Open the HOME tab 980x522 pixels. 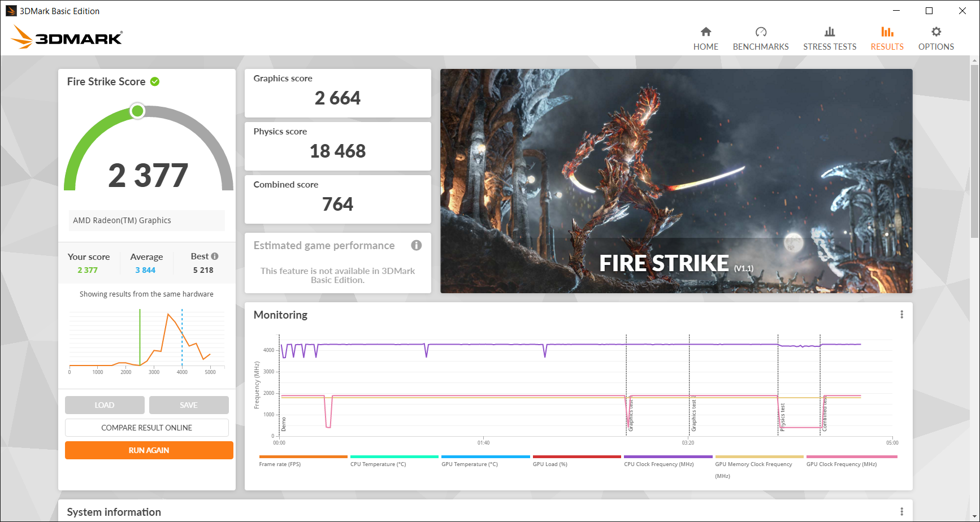coord(706,39)
